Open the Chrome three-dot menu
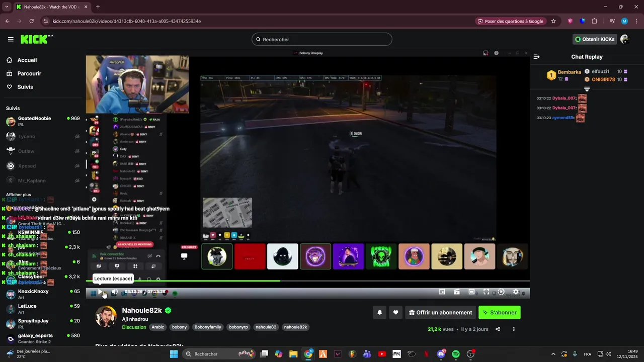This screenshot has width=644, height=362. 636,21
